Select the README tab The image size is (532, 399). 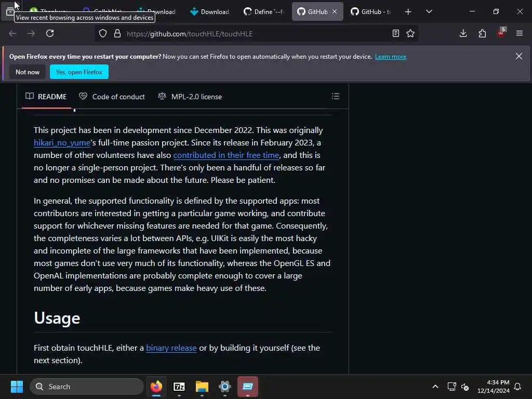[46, 97]
